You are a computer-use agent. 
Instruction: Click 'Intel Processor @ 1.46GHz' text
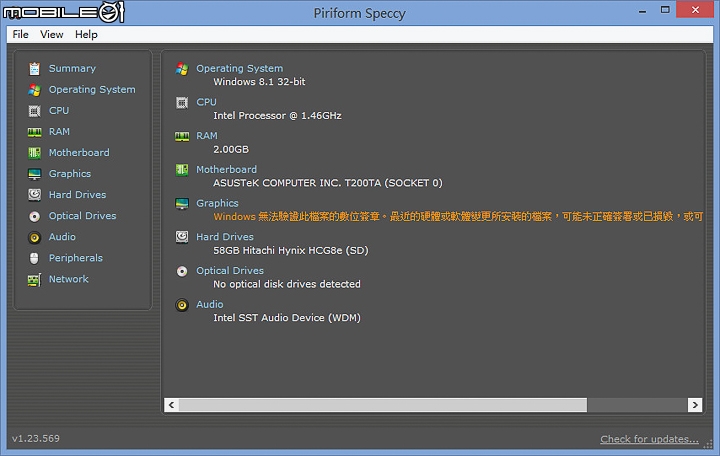[277, 116]
